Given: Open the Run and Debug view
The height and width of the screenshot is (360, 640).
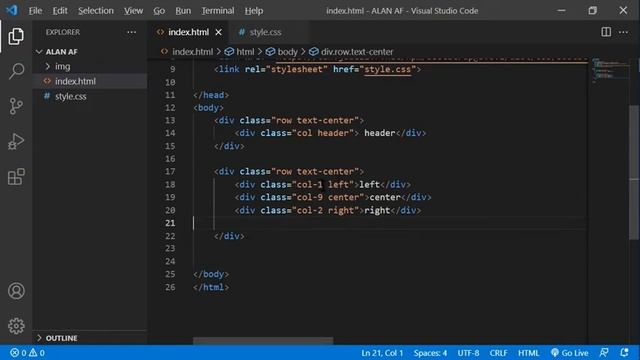Looking at the screenshot, I should (16, 141).
